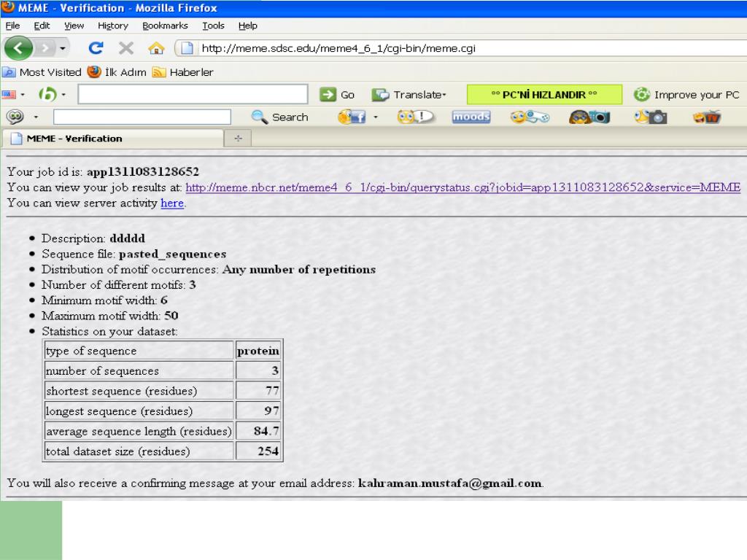Click the job id app1311083128652
This screenshot has height=560, width=747.
click(x=143, y=172)
